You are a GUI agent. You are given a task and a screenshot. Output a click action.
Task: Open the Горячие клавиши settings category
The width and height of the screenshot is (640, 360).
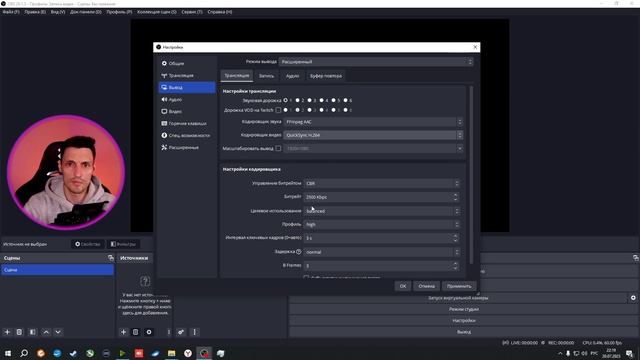coord(187,123)
